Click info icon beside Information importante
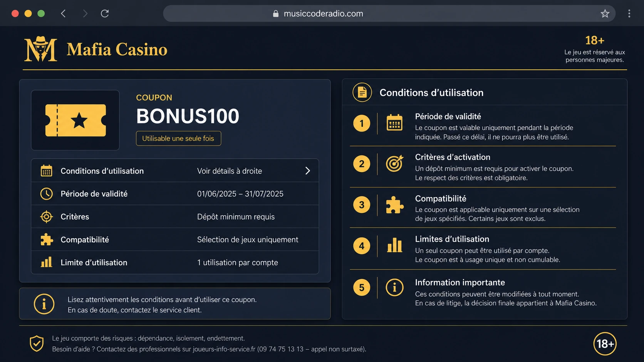 (x=394, y=287)
